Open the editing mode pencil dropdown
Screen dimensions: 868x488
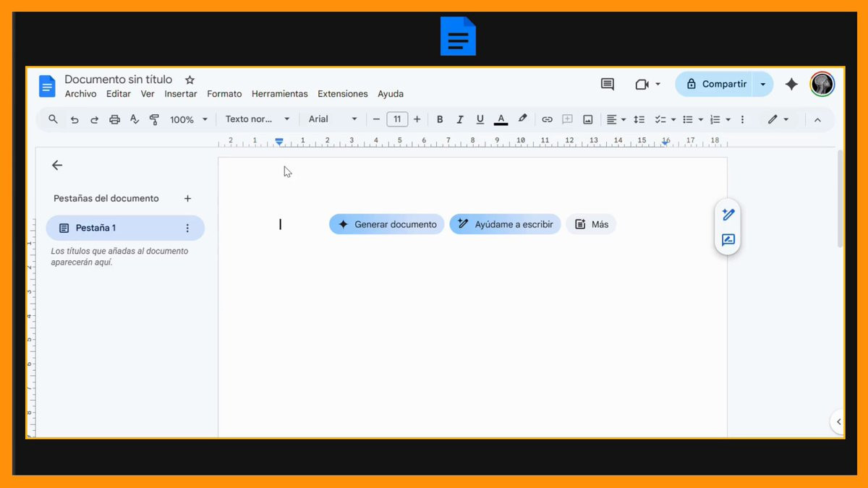(778, 119)
